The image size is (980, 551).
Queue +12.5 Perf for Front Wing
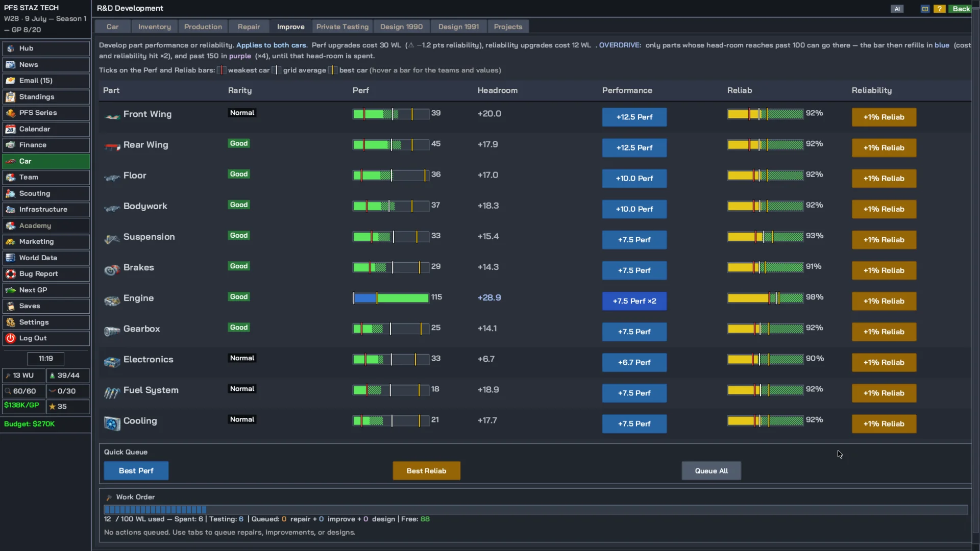[634, 117]
